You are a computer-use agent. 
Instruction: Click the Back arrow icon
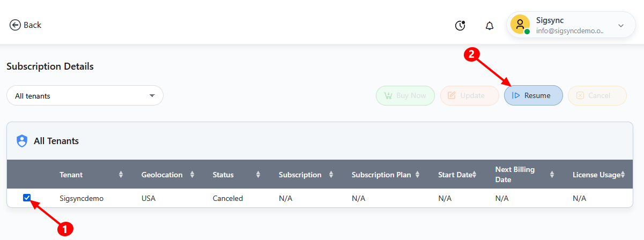(x=15, y=25)
